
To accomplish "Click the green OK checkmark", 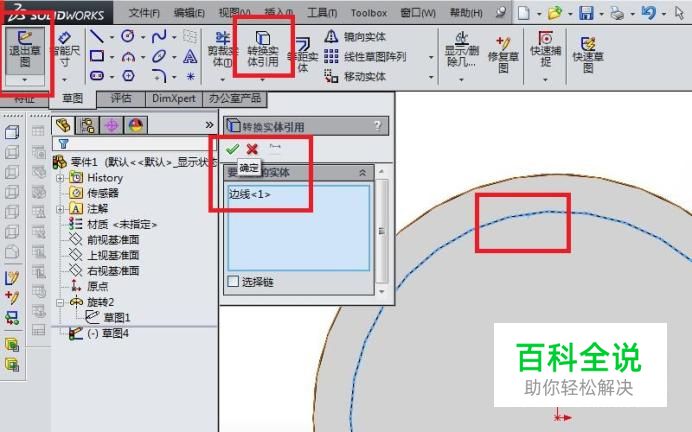I will [232, 149].
